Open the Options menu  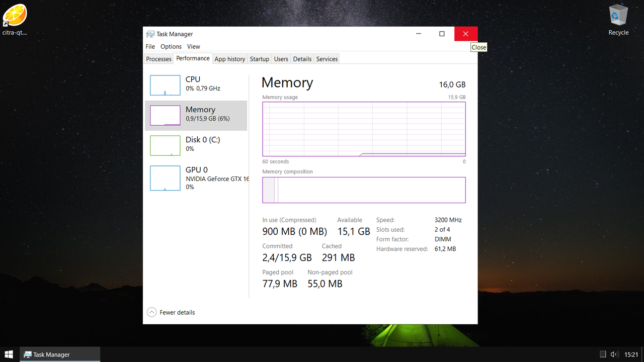click(x=171, y=46)
